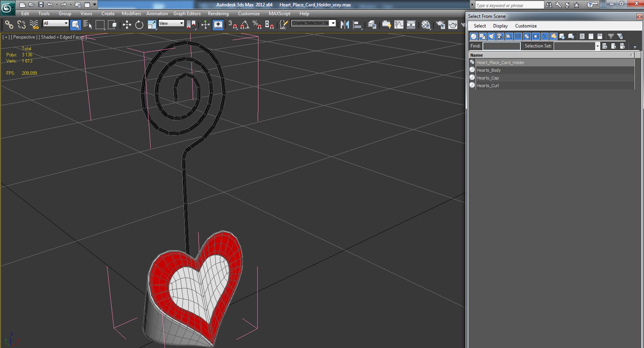Choose the Rectangular Selection Region tool

pos(100,24)
